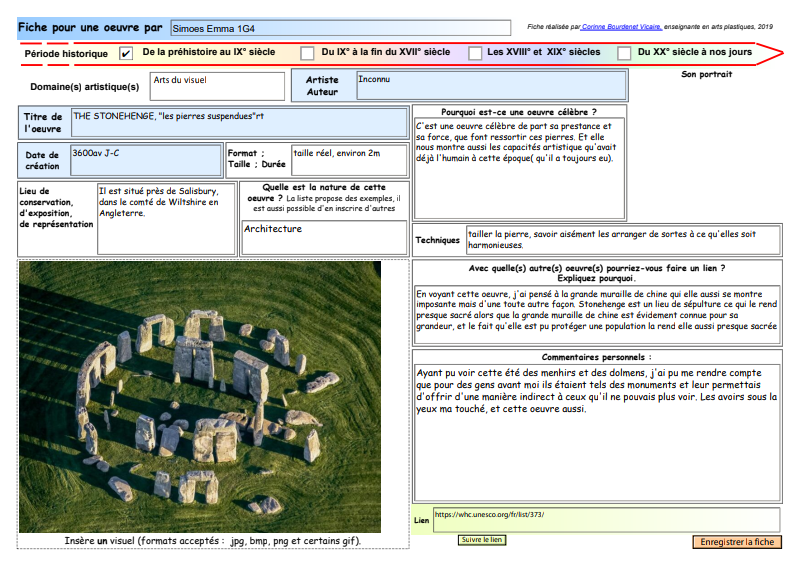The height and width of the screenshot is (566, 800).
Task: Edit the Titre de l'oeuvre text field
Action: (239, 123)
